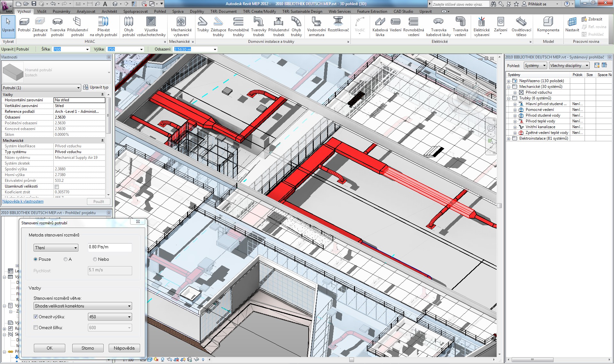Select the Nebo radio button
The image size is (614, 364).
95,259
